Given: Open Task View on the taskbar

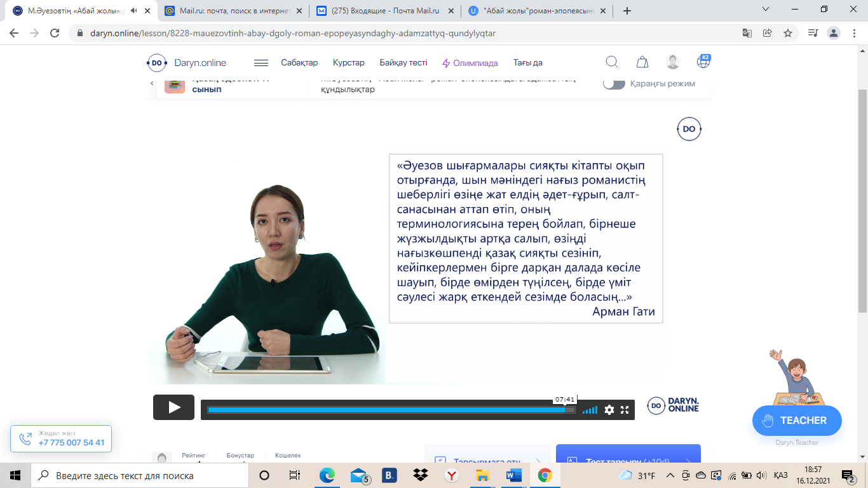Looking at the screenshot, I should click(295, 475).
